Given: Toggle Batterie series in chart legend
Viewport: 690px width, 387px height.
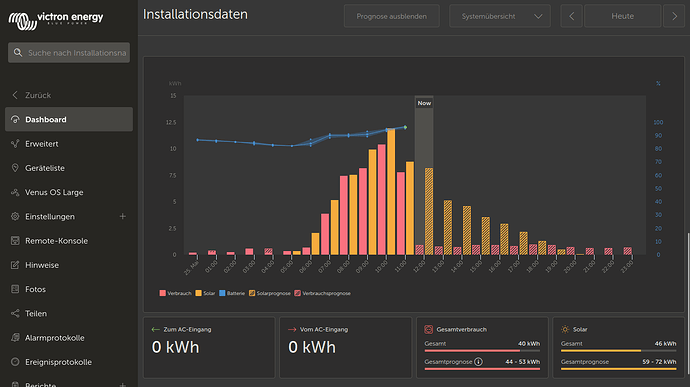Looking at the screenshot, I should point(232,293).
